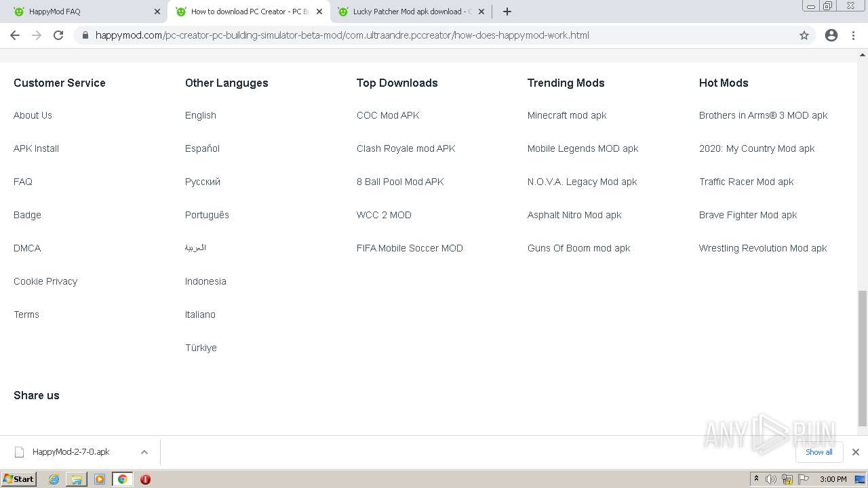This screenshot has height=488, width=868.
Task: Open the Terms link
Action: [26, 314]
